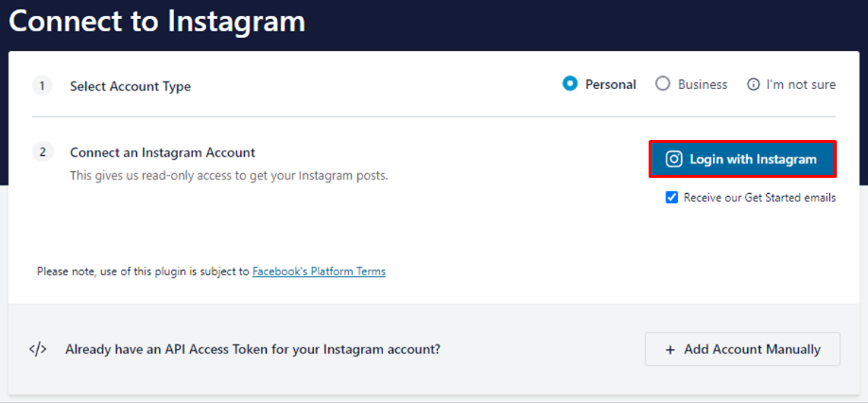Click the Connect to Instagram page heading
Viewport: 868px width, 403px height.
coord(157,22)
